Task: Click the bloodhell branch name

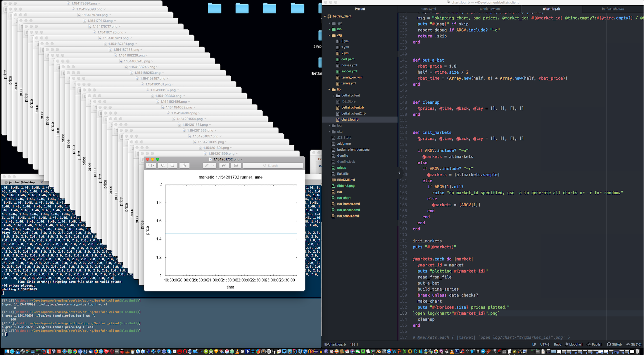Action: (574, 344)
